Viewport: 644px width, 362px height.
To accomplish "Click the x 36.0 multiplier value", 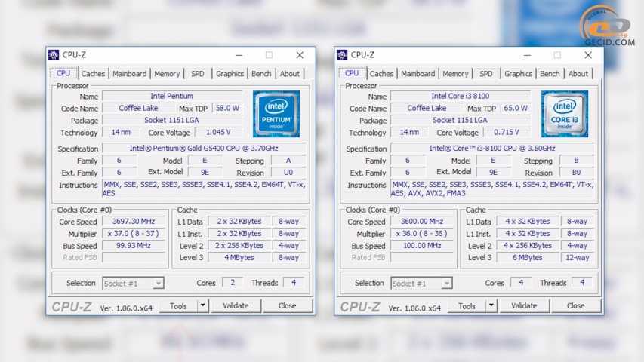I will (422, 234).
